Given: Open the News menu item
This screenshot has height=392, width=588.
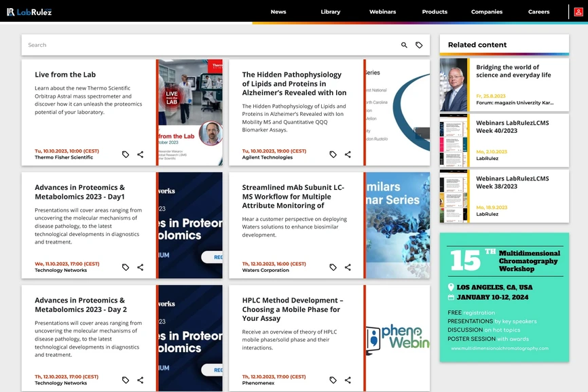Looking at the screenshot, I should coord(278,12).
